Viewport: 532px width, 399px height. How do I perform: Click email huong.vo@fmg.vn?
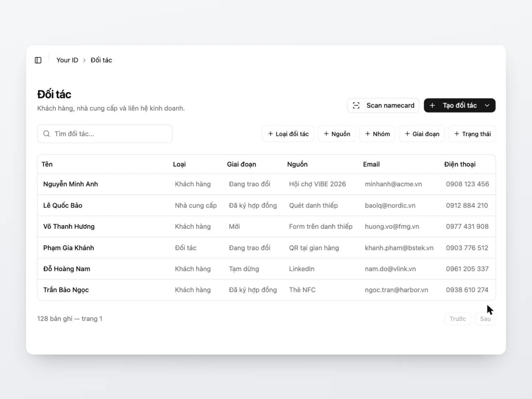[392, 226]
